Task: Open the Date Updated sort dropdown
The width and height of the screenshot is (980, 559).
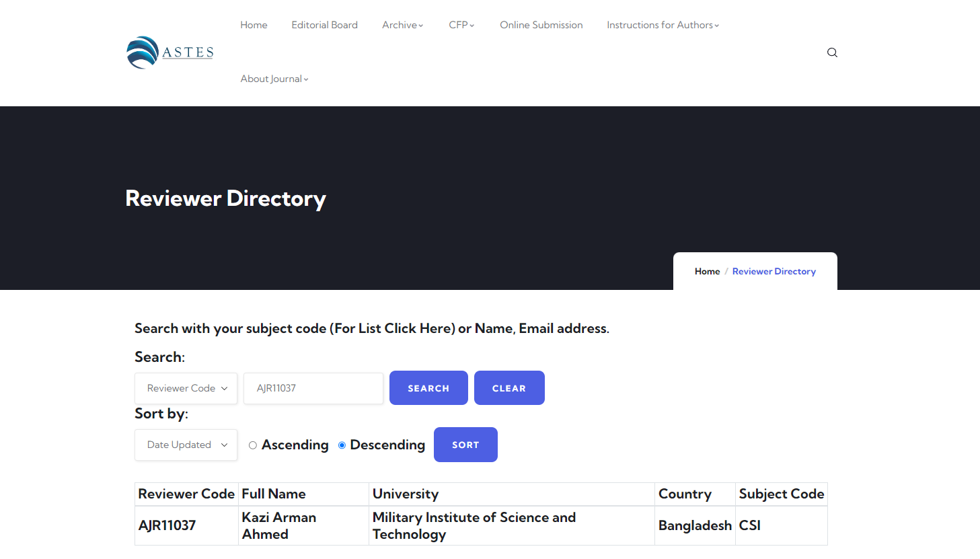Action: [x=186, y=445]
